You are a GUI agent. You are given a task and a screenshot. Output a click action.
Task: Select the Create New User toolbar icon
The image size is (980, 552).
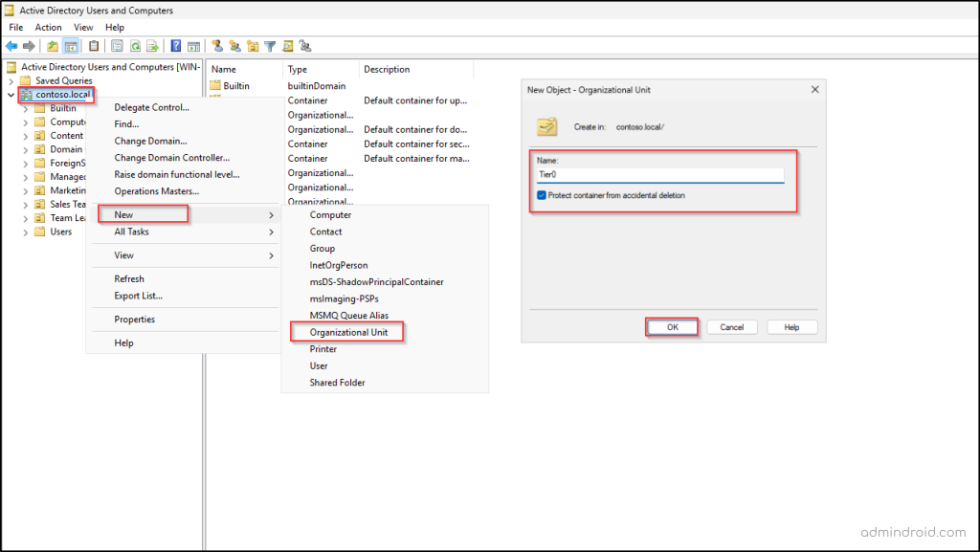(x=217, y=46)
